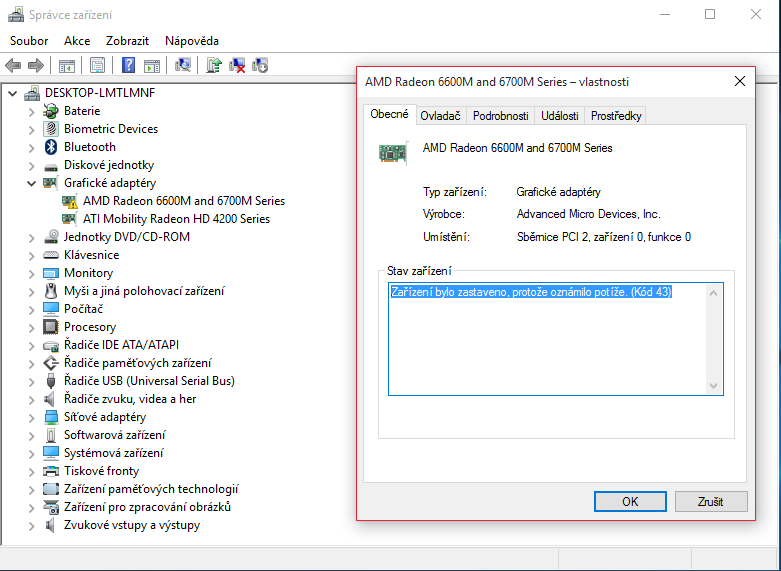This screenshot has width=781, height=571.
Task: Click the Forward arrow in toolbar
Action: pyautogui.click(x=36, y=65)
